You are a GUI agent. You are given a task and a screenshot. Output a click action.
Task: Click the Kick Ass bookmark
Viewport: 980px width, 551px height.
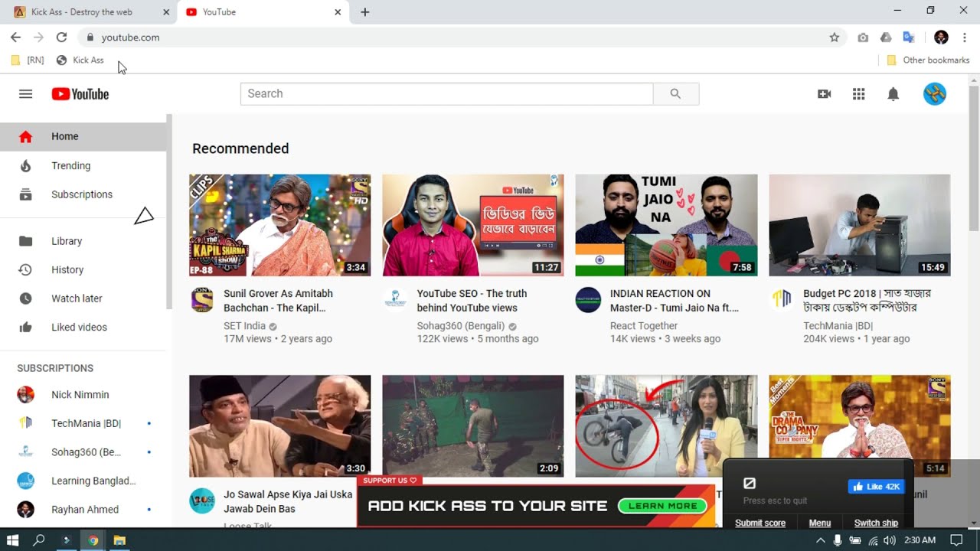click(80, 60)
